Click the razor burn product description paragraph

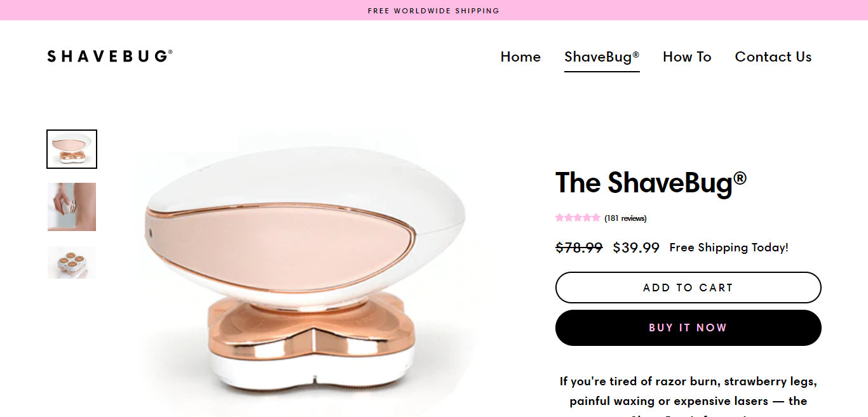click(x=688, y=396)
